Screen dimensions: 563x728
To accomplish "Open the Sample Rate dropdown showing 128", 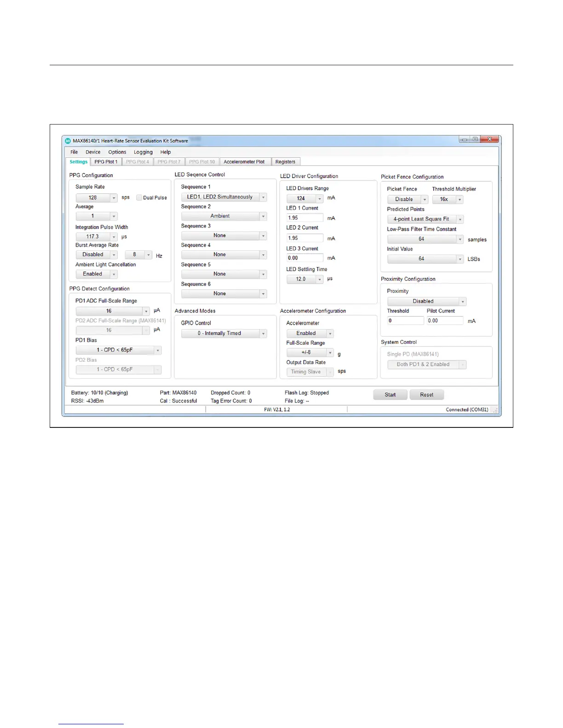I will coord(97,198).
